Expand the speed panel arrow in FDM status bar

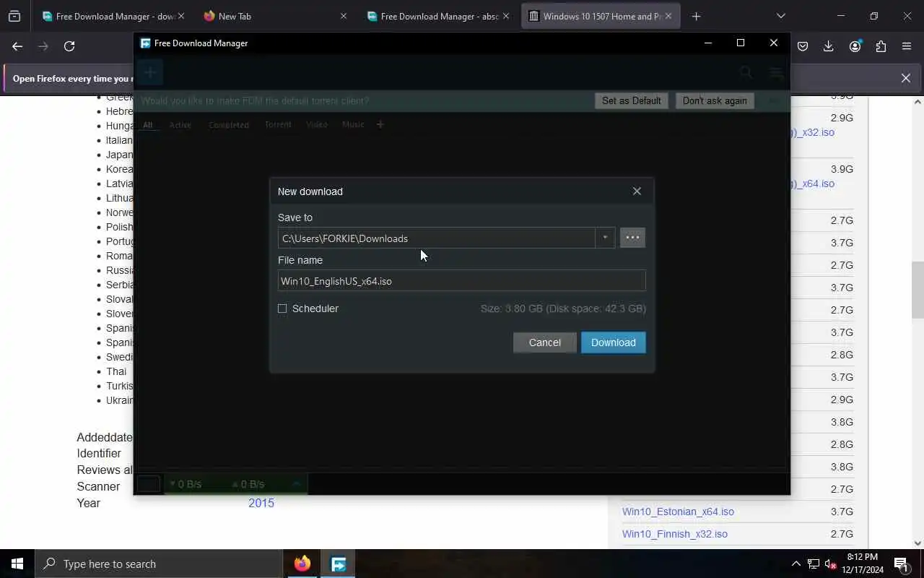[296, 484]
